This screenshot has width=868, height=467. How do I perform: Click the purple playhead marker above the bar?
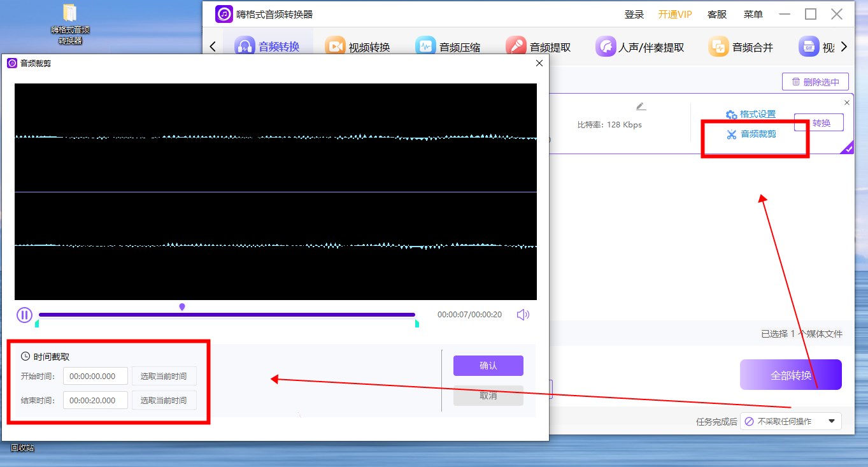point(182,307)
